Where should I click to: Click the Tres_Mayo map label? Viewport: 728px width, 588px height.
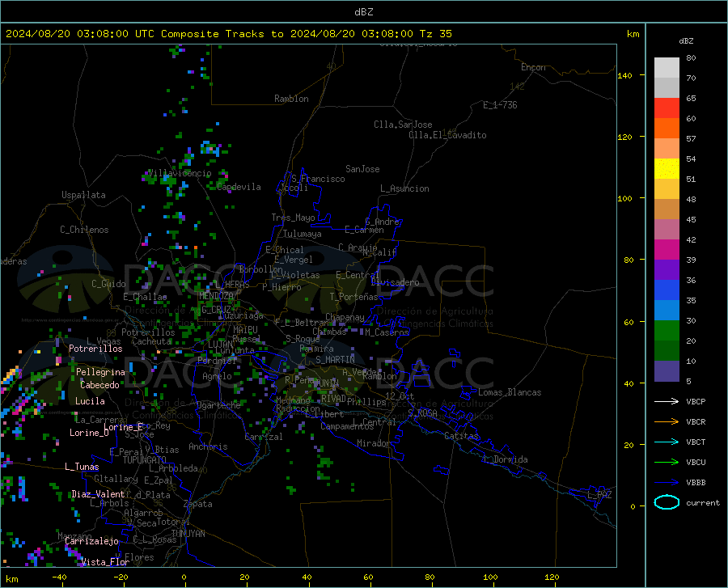[x=293, y=218]
